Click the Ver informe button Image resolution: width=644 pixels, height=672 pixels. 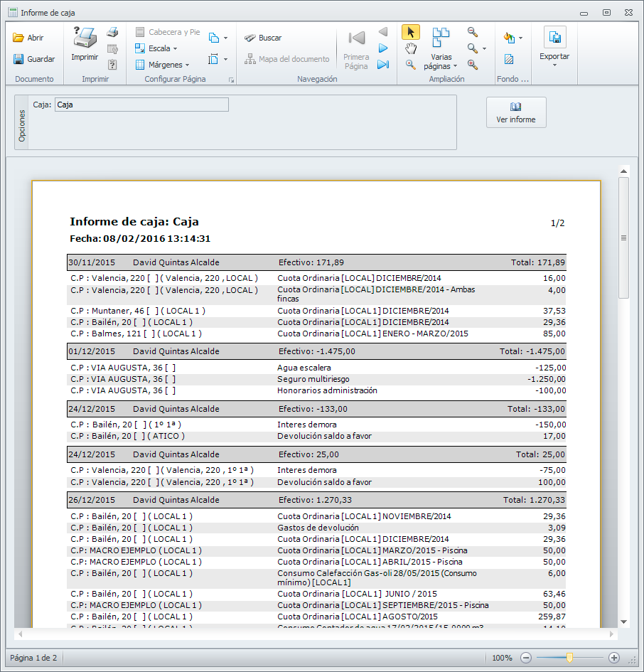tap(516, 112)
